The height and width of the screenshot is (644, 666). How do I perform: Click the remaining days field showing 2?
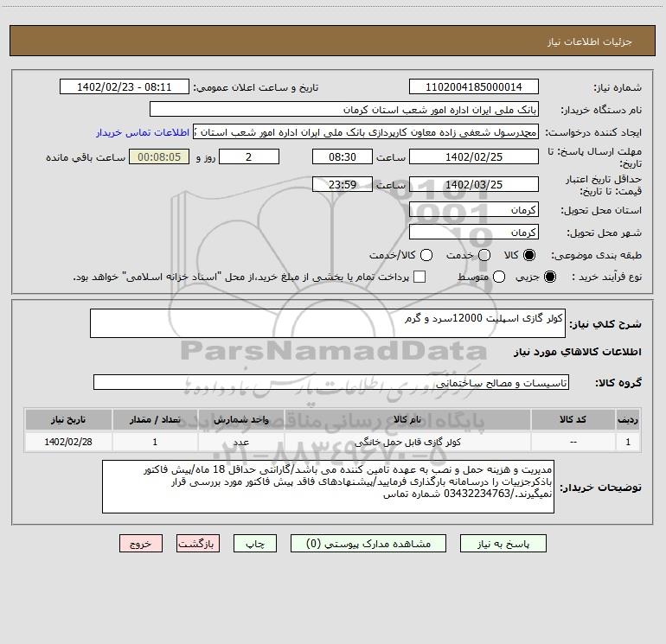pos(249,156)
